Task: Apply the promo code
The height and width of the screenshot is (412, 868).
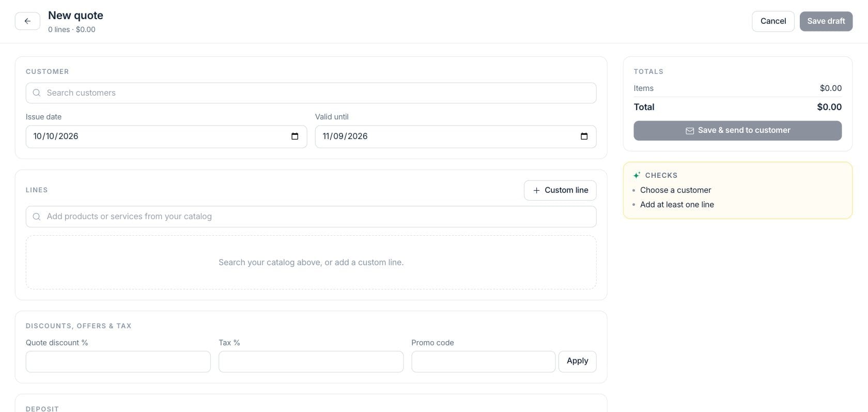Action: tap(578, 361)
